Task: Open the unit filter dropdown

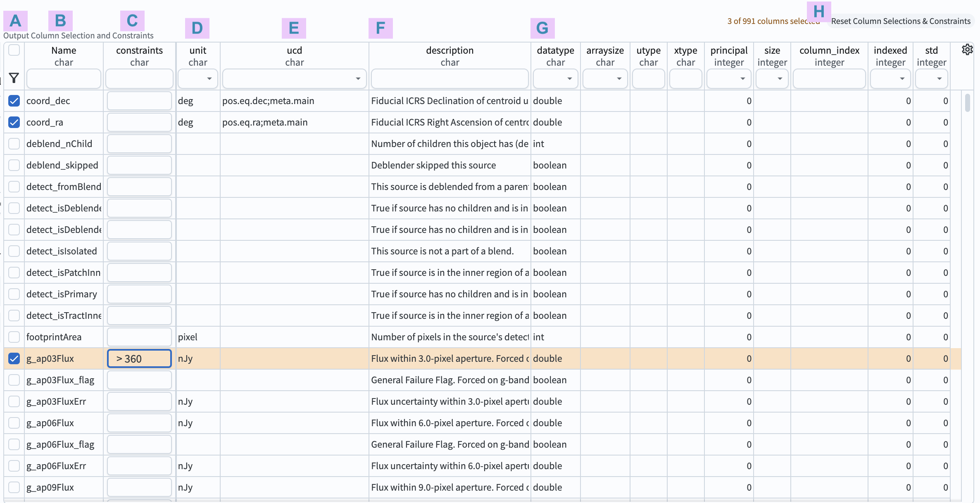Action: (209, 78)
